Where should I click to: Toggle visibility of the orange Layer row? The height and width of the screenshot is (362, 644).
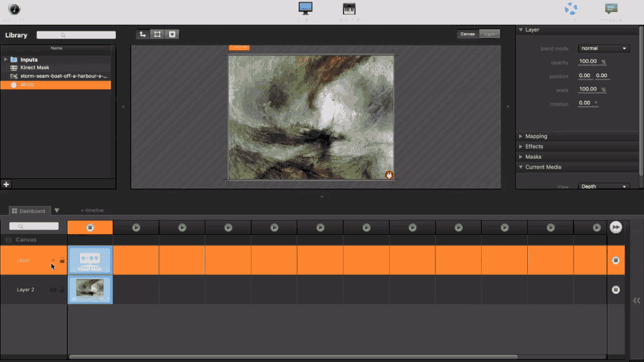53,260
